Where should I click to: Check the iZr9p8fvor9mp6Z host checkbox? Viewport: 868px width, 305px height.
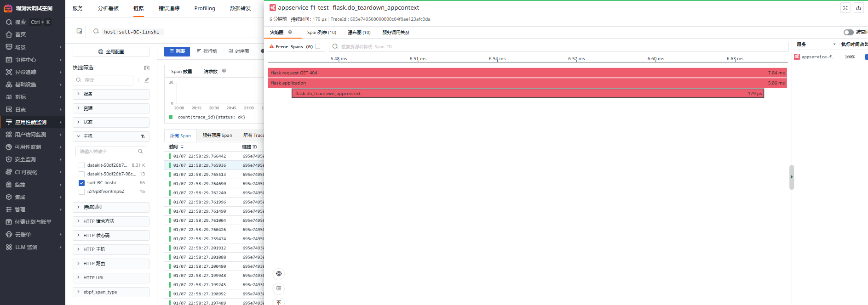click(81, 192)
